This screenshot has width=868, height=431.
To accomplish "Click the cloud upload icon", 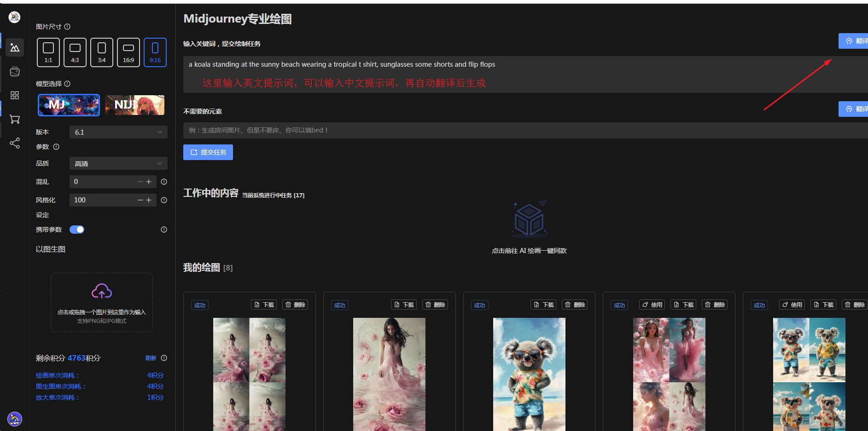I will tap(102, 291).
